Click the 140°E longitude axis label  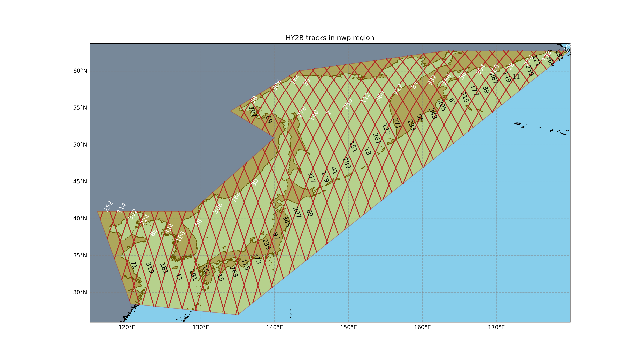(x=275, y=327)
